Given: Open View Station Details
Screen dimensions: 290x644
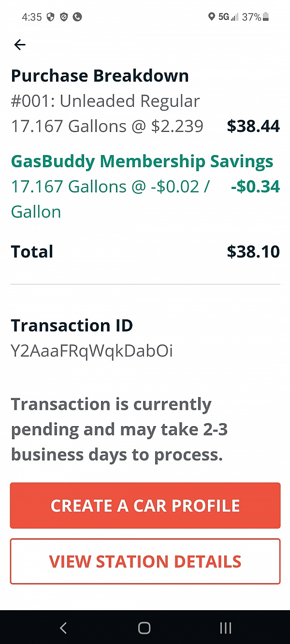Looking at the screenshot, I should (145, 561).
